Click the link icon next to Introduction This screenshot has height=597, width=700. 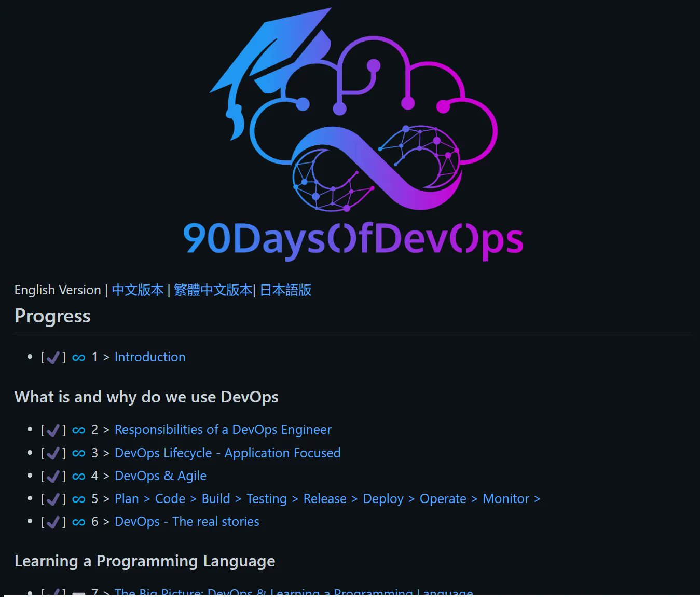click(x=79, y=357)
